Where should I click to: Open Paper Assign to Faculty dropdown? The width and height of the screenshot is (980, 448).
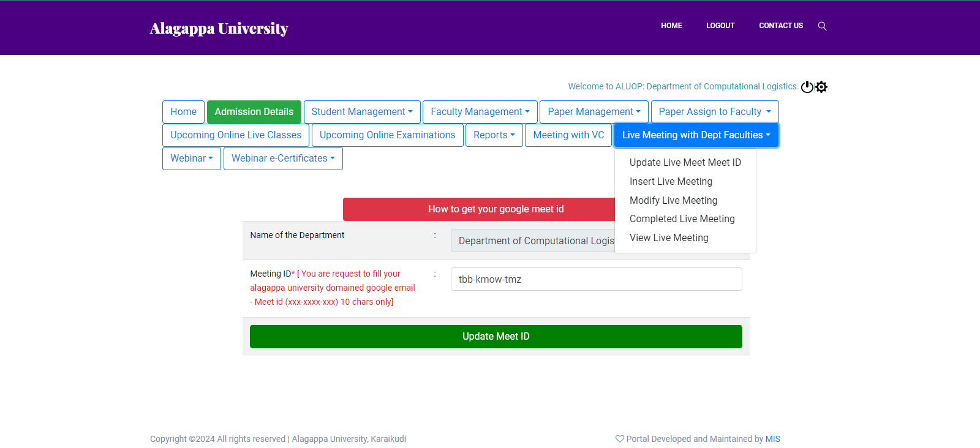click(715, 112)
